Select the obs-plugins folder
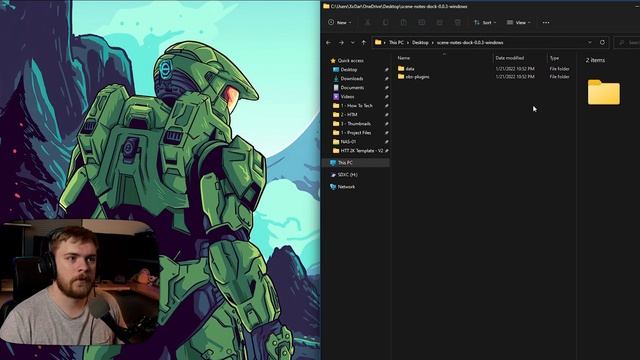This screenshot has width=640, height=360. coord(413,76)
